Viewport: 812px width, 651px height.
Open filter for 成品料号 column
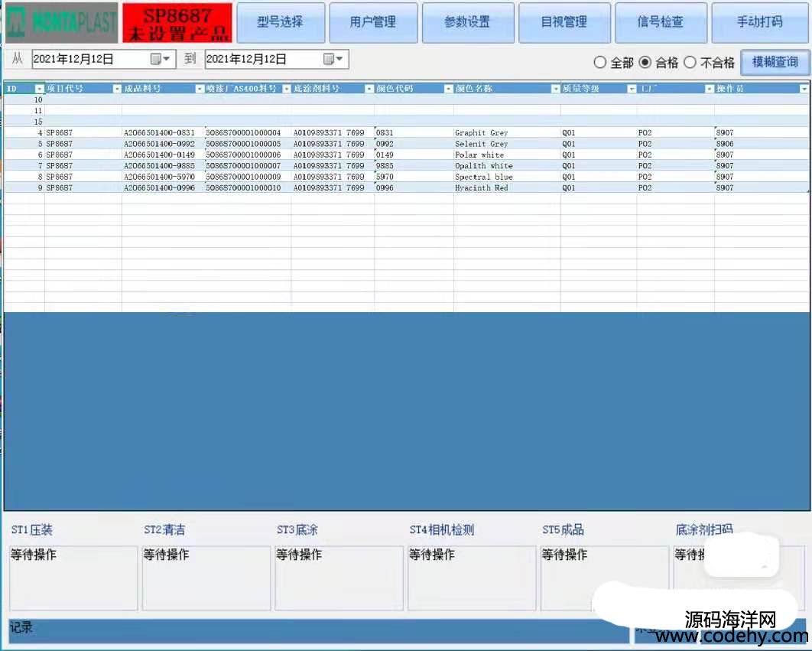click(x=200, y=89)
